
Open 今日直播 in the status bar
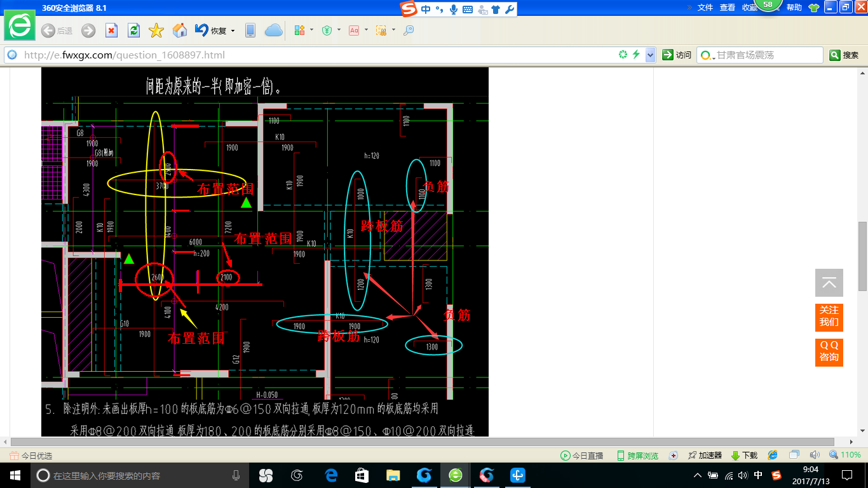point(582,456)
